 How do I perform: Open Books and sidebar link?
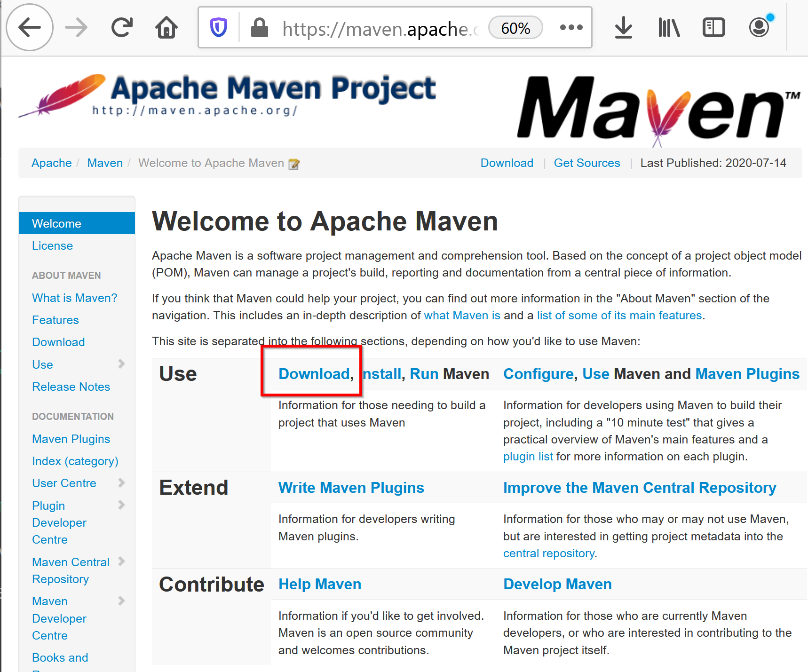60,657
